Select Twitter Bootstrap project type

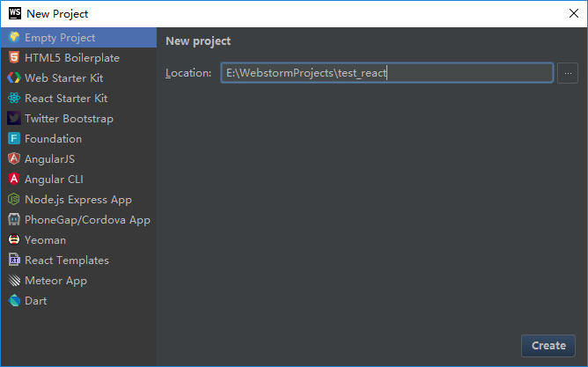(x=78, y=119)
